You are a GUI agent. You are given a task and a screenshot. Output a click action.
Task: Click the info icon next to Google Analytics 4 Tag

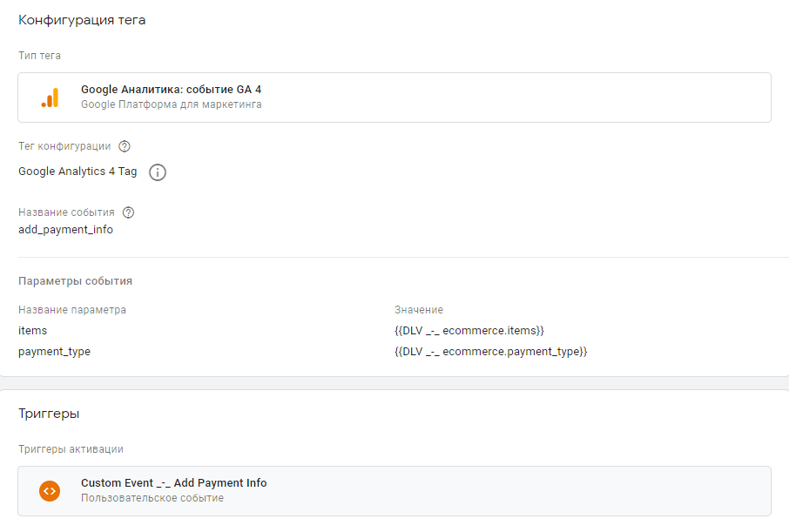pyautogui.click(x=157, y=172)
